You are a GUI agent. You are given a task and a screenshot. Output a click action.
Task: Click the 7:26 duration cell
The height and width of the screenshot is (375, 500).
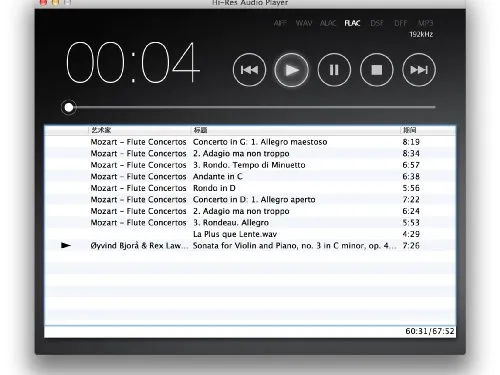click(x=411, y=246)
